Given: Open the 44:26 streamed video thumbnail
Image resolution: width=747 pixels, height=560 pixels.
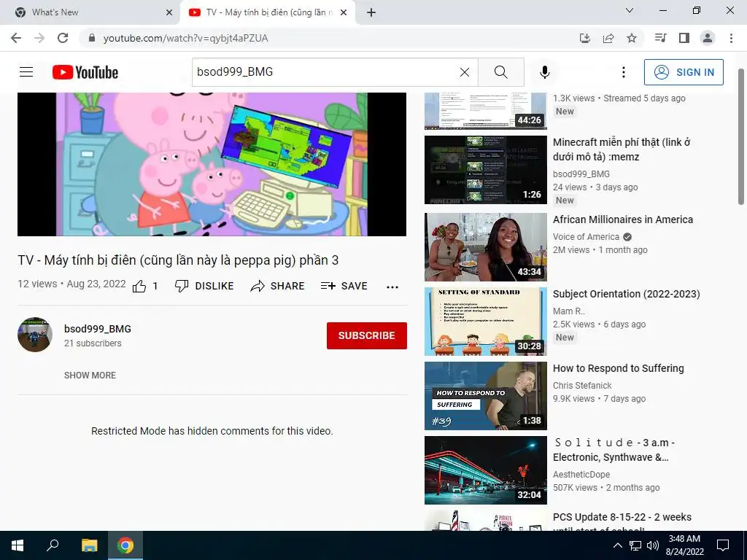Looking at the screenshot, I should [485, 111].
